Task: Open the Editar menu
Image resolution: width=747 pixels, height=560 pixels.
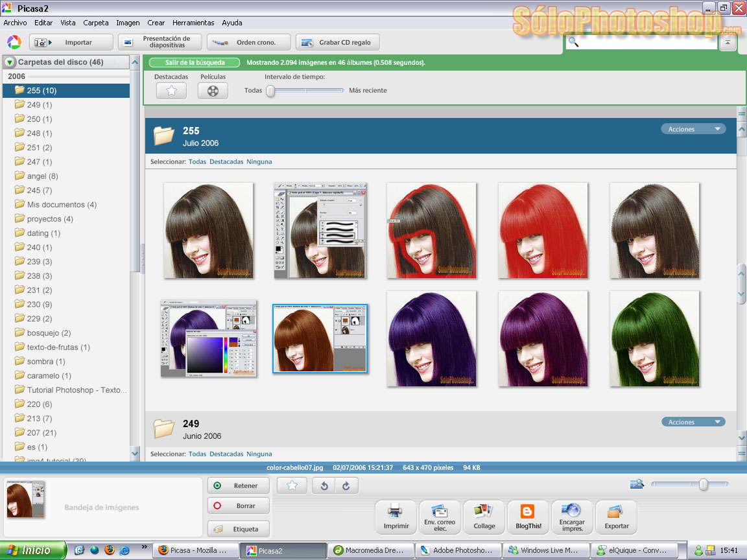Action: [43, 23]
